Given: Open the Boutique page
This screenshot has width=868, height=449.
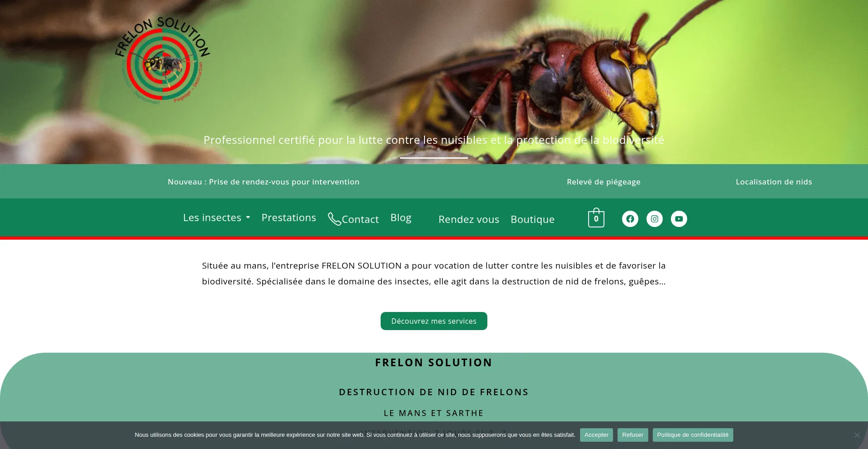Looking at the screenshot, I should (533, 219).
